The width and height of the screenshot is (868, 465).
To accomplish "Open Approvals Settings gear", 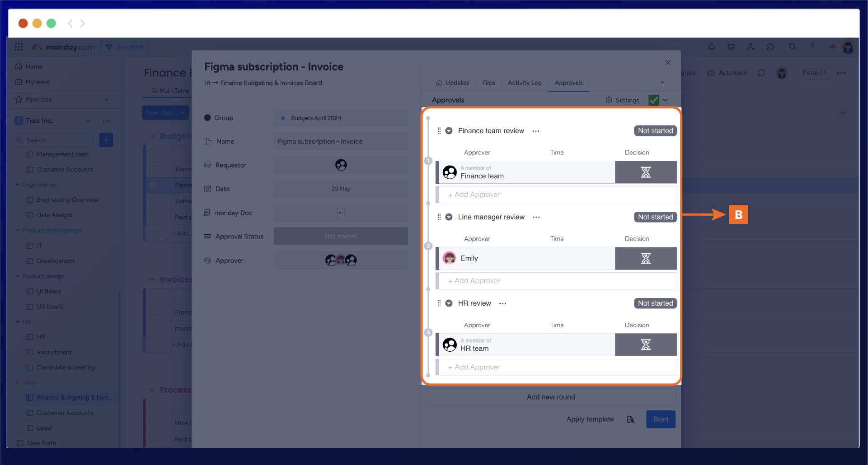I will point(623,100).
